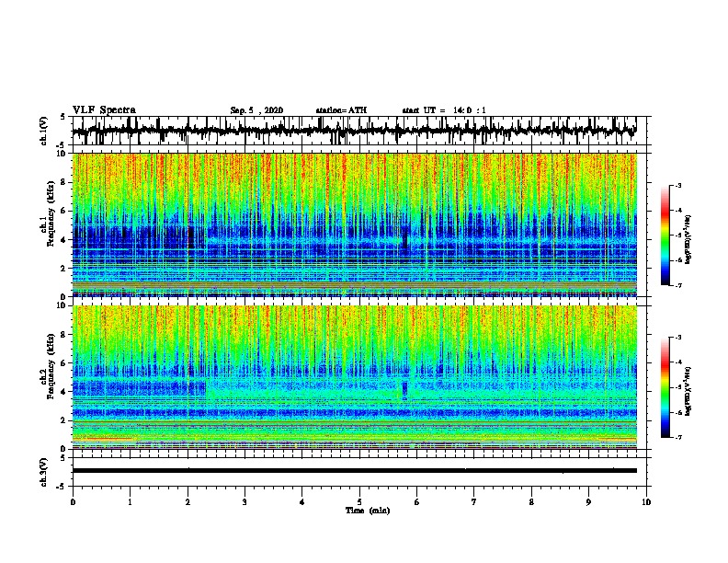Click the "VLF Spectra" plot title
Screen dimensions: 728x563
click(x=104, y=110)
